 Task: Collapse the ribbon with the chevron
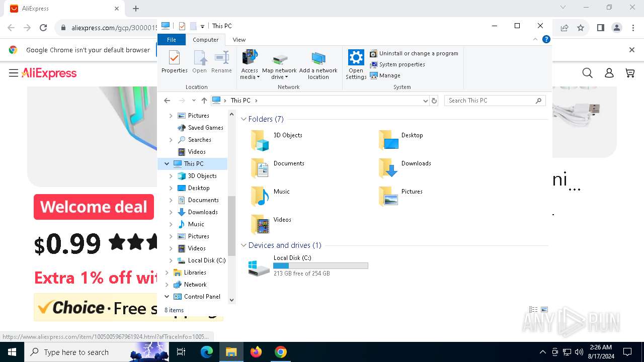point(535,39)
